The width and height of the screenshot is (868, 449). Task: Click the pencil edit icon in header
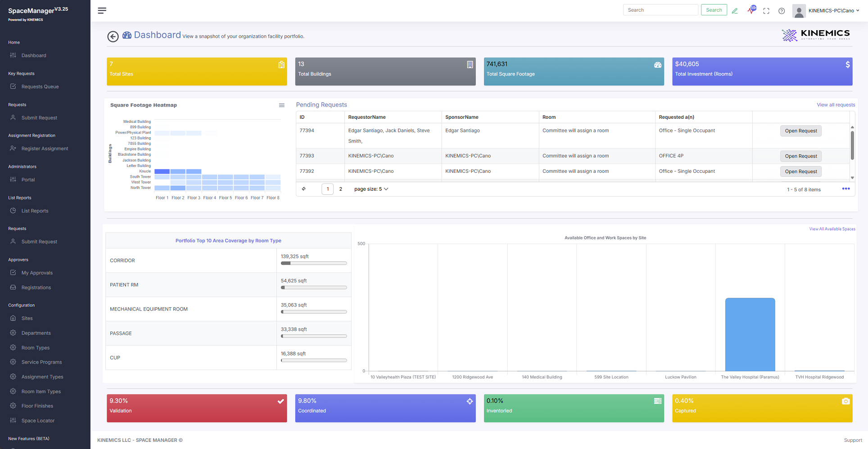[735, 11]
